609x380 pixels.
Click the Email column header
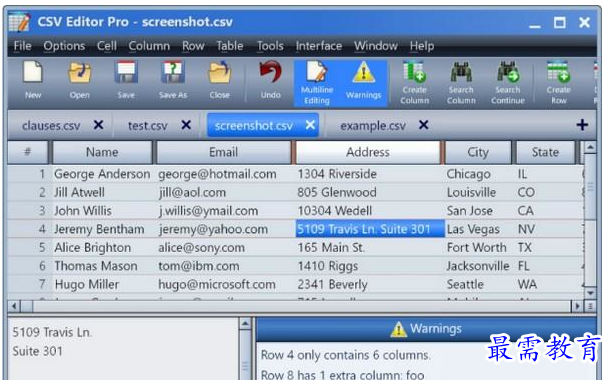pos(223,152)
